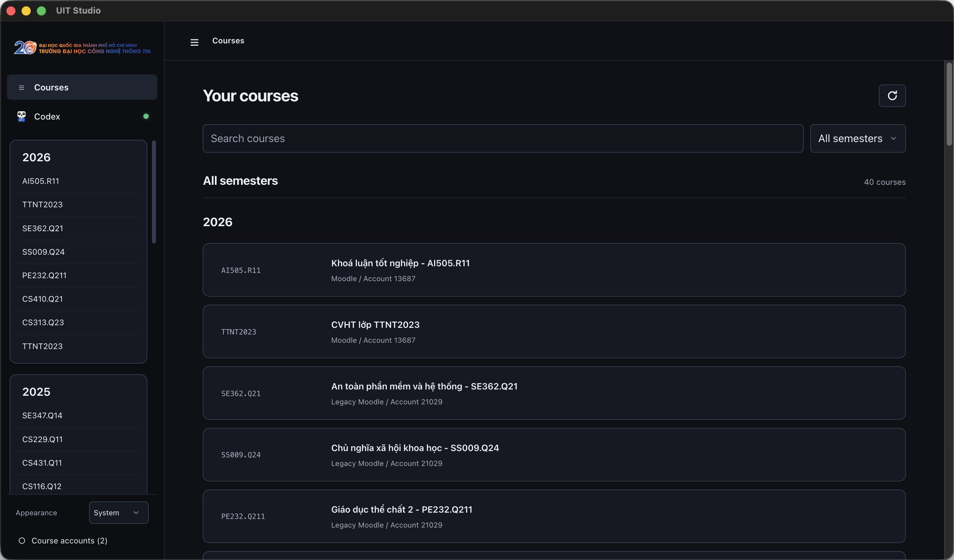Viewport: 954px width, 560px height.
Task: Click the UIT Studio window title
Action: pyautogui.click(x=78, y=11)
